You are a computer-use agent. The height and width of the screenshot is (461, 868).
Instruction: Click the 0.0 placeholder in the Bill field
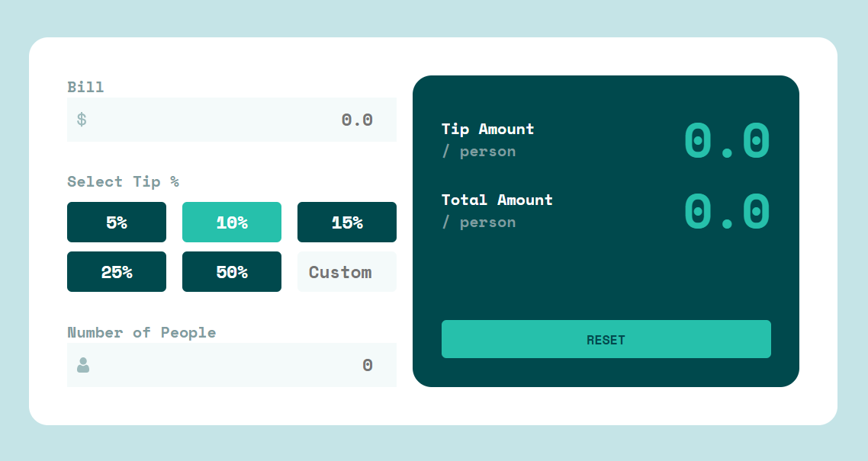coord(356,120)
